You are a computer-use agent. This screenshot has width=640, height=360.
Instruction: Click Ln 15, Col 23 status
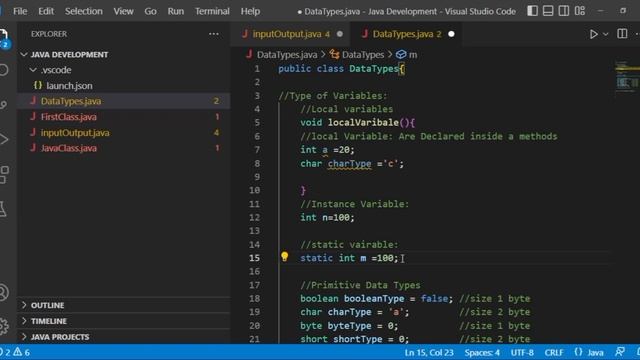(x=429, y=353)
